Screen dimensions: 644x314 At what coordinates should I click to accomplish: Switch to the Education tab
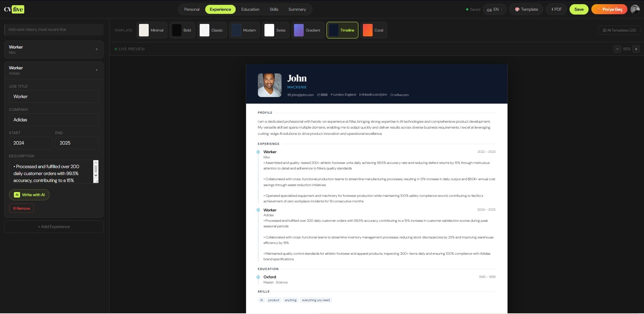coord(250,9)
